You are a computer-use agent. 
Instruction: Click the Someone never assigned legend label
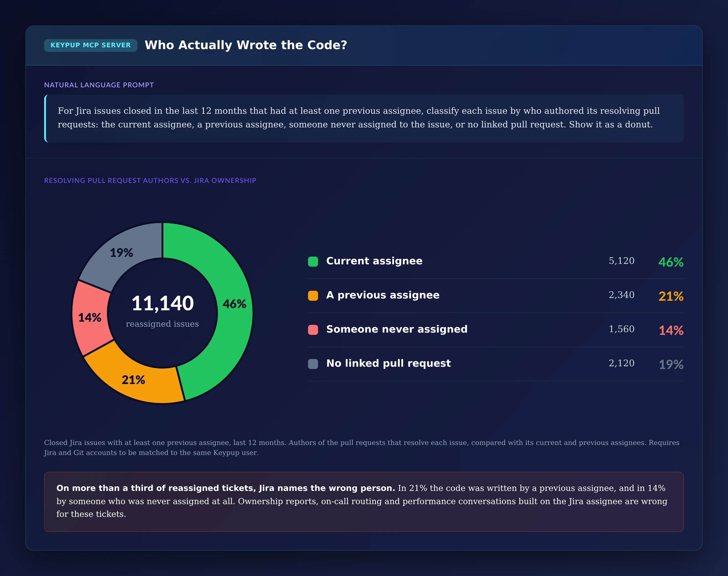pyautogui.click(x=397, y=329)
